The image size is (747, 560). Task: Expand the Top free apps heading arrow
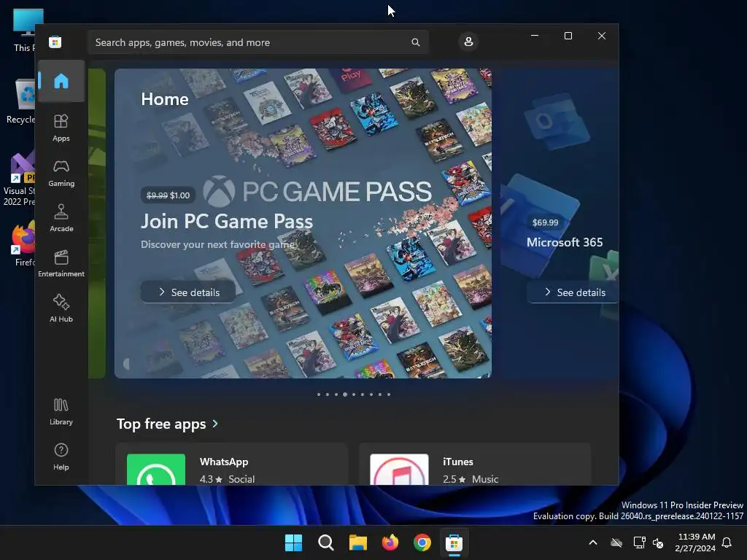pos(215,424)
